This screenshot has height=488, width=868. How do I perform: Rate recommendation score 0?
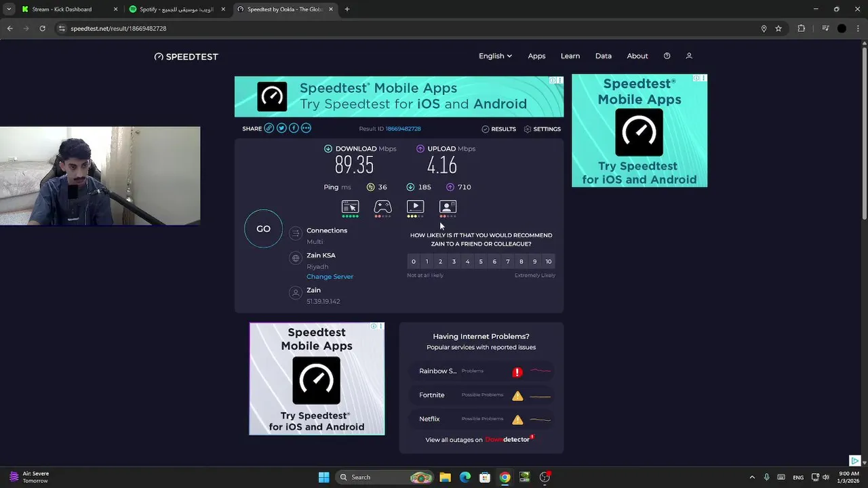tap(413, 262)
